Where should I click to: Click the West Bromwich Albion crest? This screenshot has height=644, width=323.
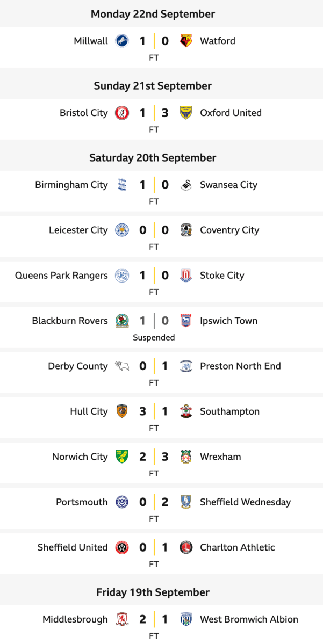coord(185,620)
